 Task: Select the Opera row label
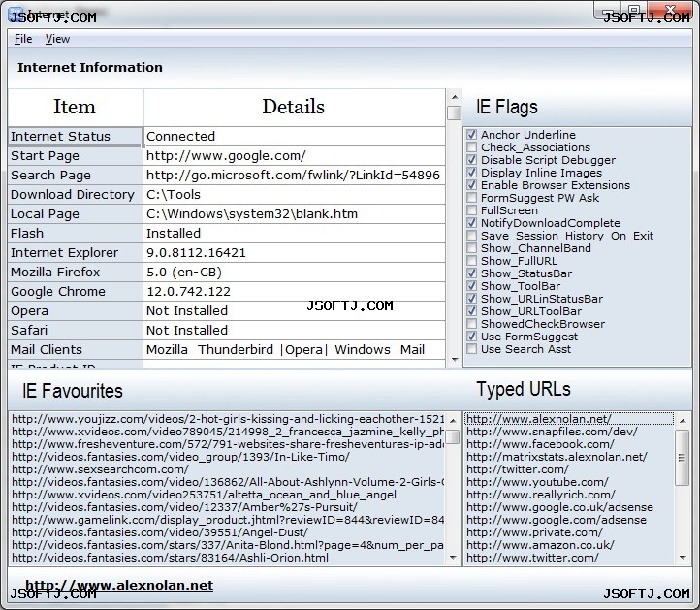click(75, 310)
